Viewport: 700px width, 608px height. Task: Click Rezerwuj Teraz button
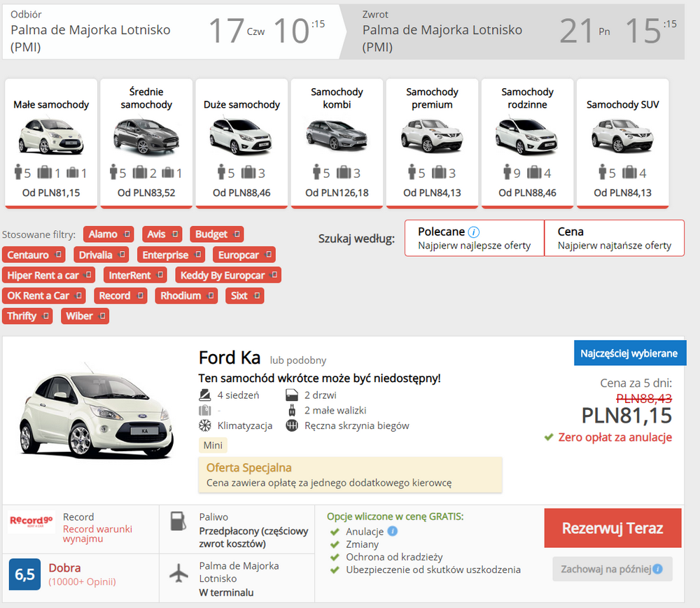tap(612, 528)
